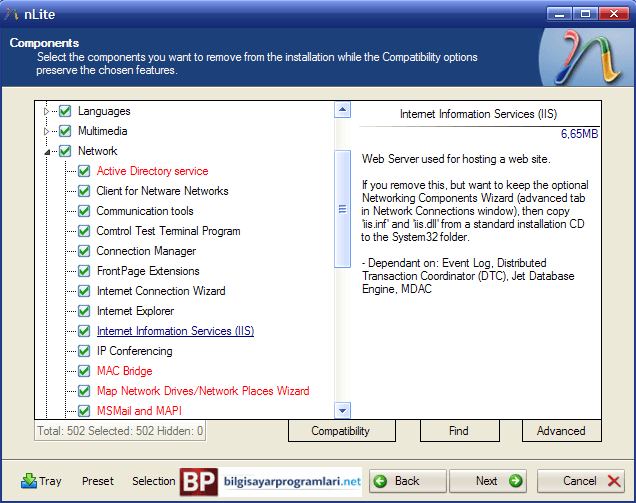Viewport: 636px width, 503px height.
Task: Toggle Active Directory service checkbox
Action: [x=84, y=171]
